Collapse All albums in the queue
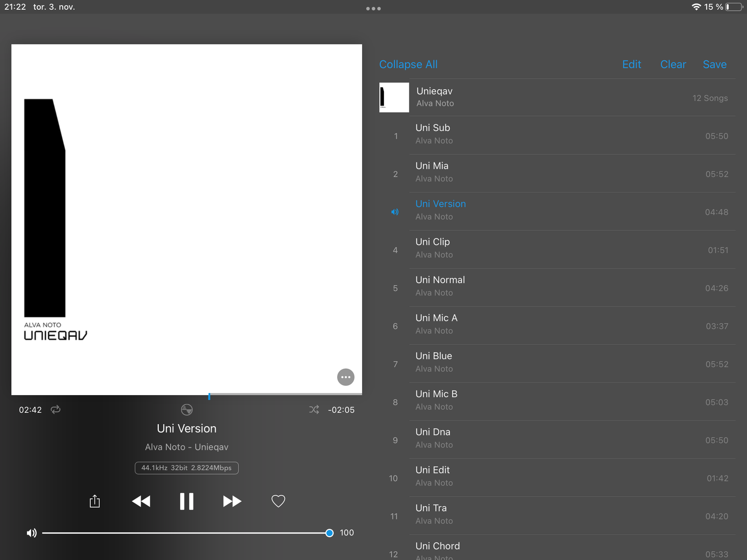747x560 pixels. 408,64
